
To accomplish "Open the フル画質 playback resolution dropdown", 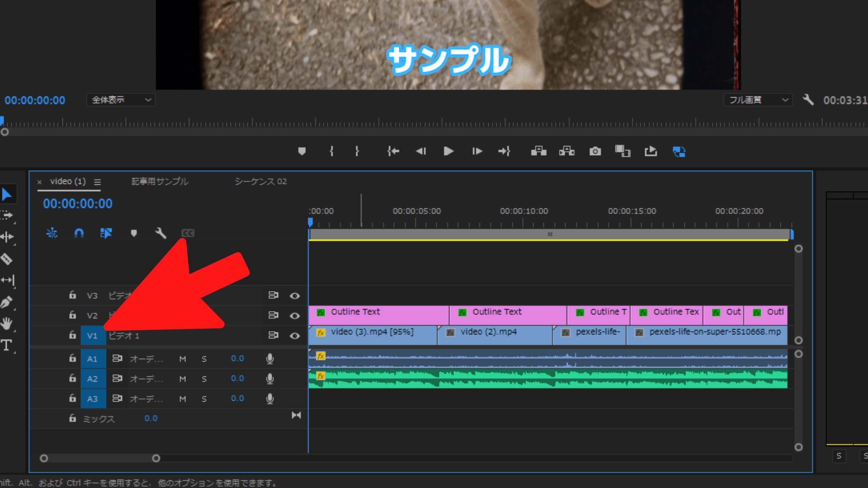I will [x=758, y=100].
